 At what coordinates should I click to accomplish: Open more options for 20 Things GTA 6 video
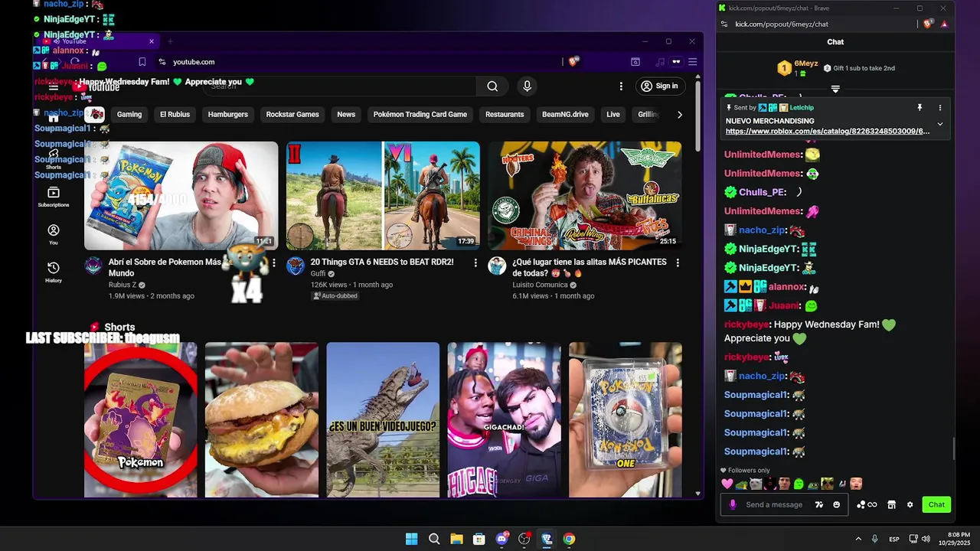tap(475, 262)
